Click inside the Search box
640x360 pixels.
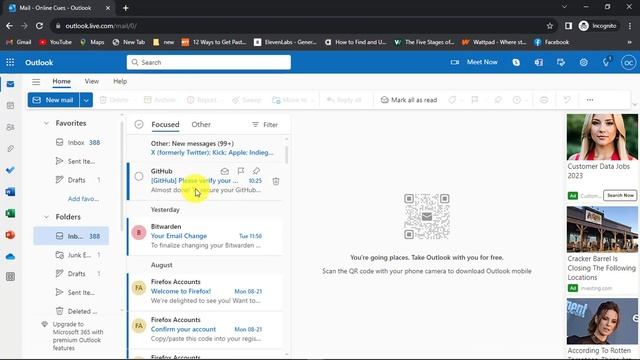tap(209, 62)
